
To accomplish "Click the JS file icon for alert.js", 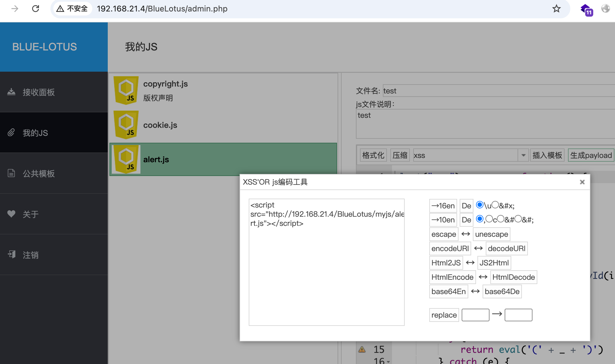I will tap(126, 159).
